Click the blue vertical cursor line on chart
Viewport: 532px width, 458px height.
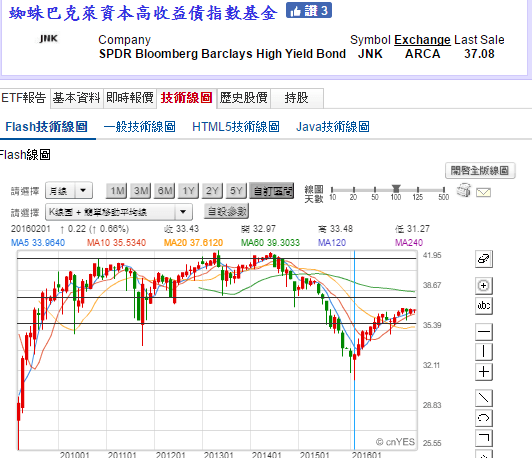click(x=354, y=349)
